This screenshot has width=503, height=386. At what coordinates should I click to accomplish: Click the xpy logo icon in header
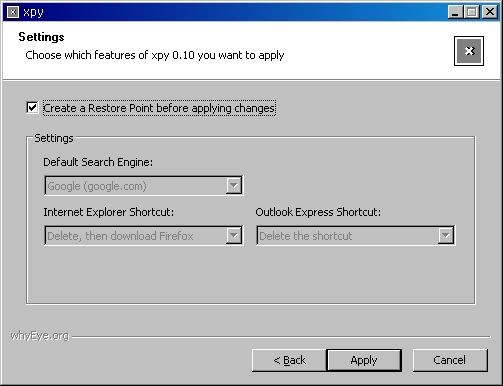[x=469, y=51]
